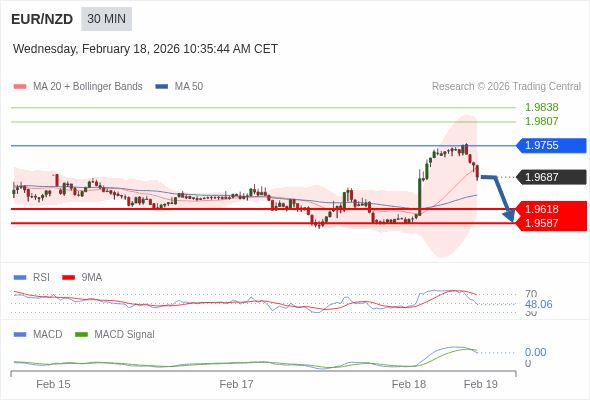Click the Research © 2026 Trading Central text
The width and height of the screenshot is (590, 400).
pyautogui.click(x=506, y=87)
